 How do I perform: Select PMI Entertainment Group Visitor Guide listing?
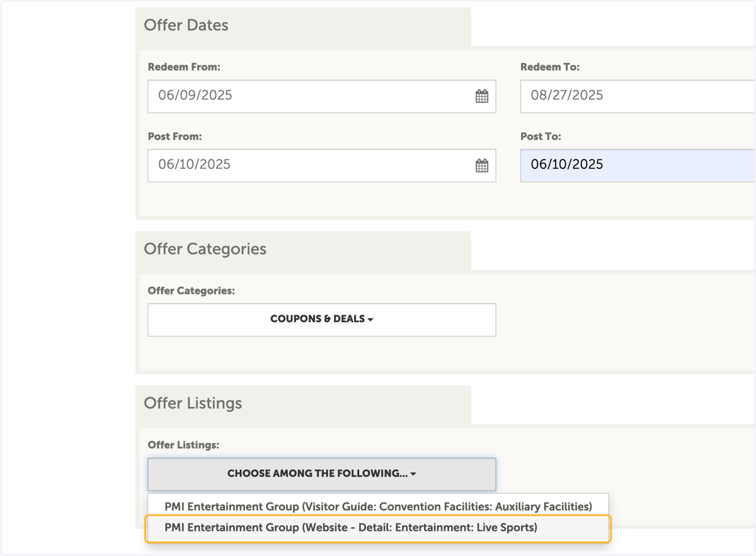pyautogui.click(x=378, y=506)
